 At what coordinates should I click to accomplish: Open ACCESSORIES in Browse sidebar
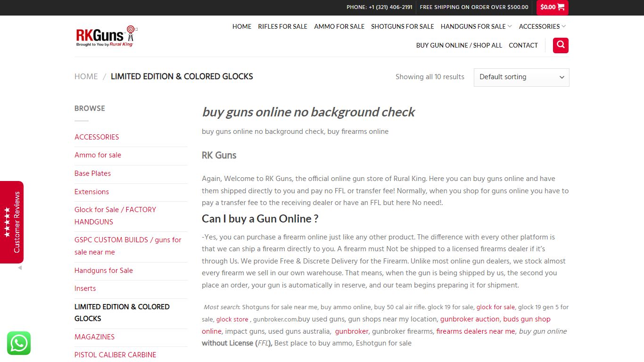(x=97, y=137)
